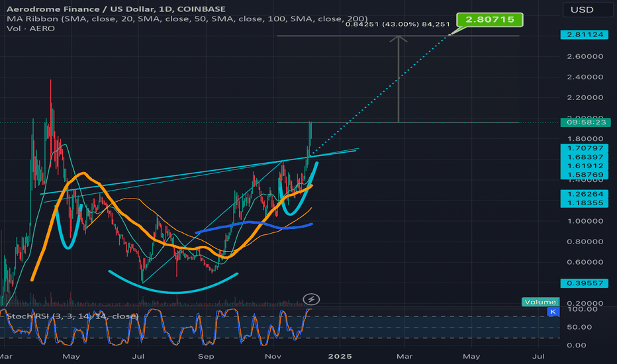The image size is (617, 364).
Task: Click the 1.58769 price label
Action: (x=585, y=174)
